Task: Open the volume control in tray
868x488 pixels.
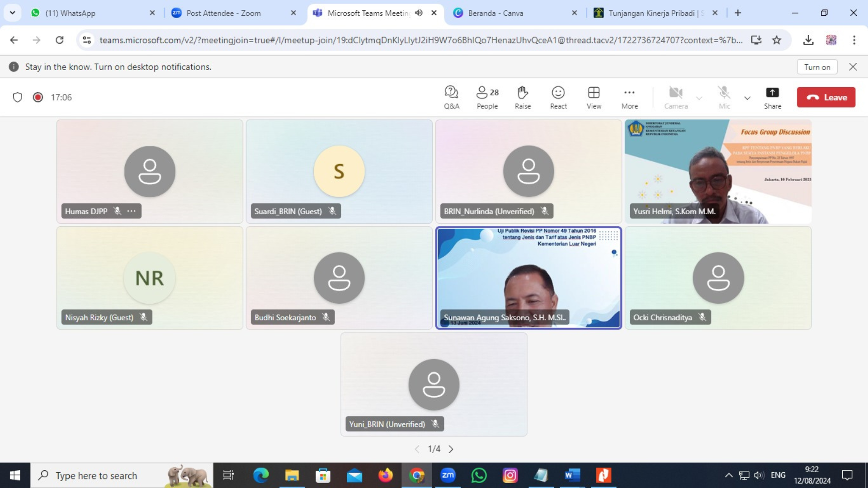Action: [x=759, y=475]
